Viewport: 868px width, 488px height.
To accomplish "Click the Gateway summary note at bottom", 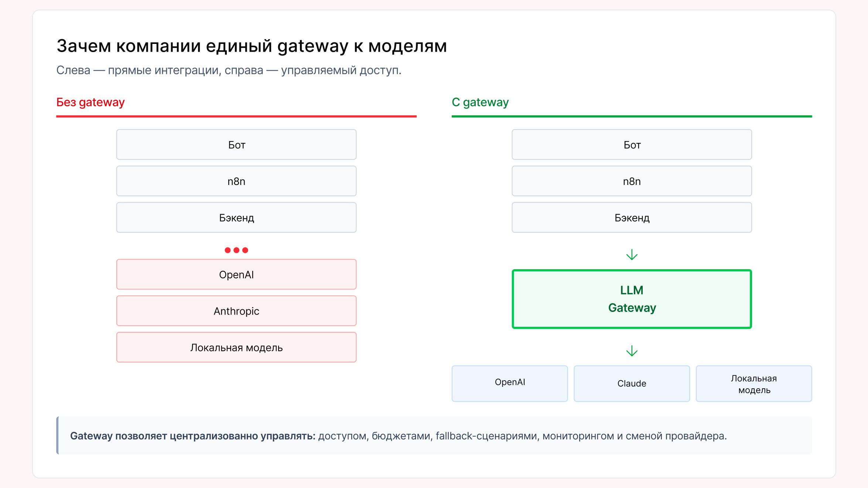I will point(398,436).
